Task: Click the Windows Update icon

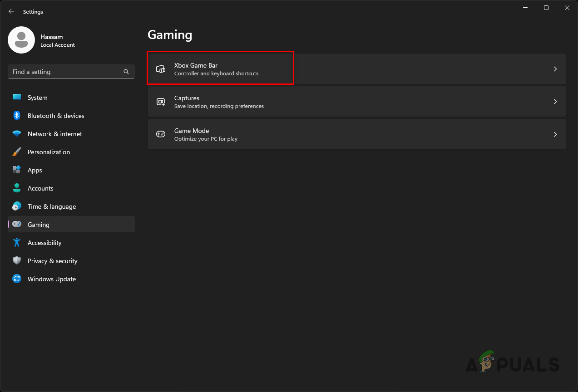Action: click(17, 279)
